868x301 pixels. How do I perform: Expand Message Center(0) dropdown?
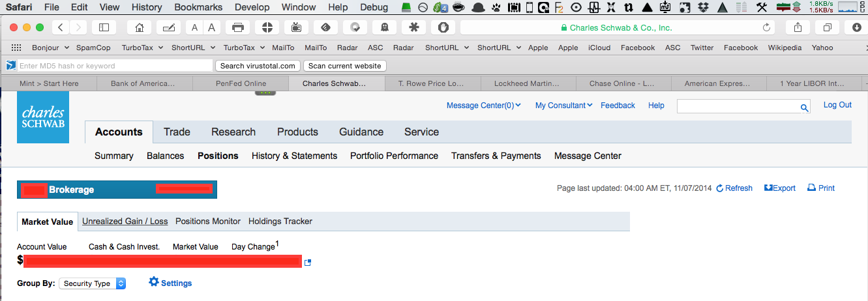[483, 105]
